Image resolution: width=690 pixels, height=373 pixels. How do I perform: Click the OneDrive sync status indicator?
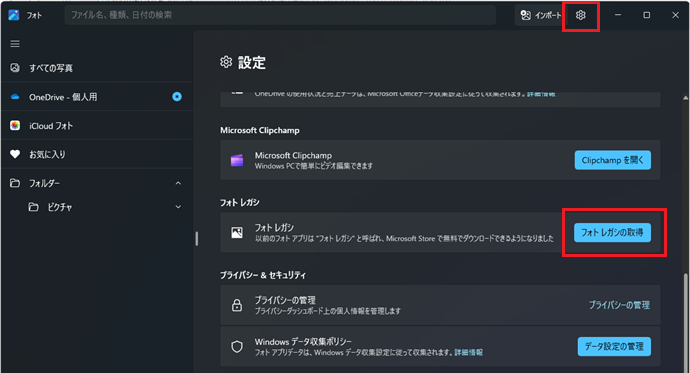pyautogui.click(x=177, y=97)
